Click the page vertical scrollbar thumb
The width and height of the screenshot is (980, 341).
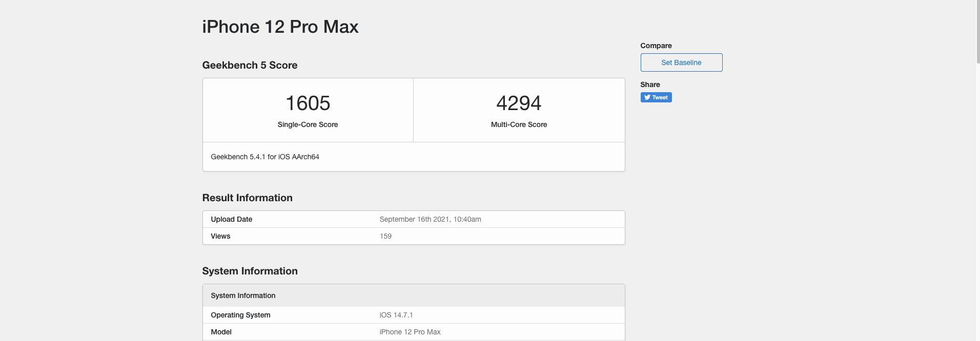click(978, 32)
